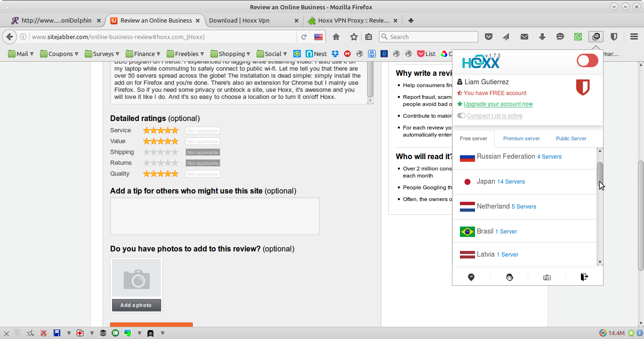
Task: Open the Hoxx support agent face icon
Action: pyautogui.click(x=509, y=277)
